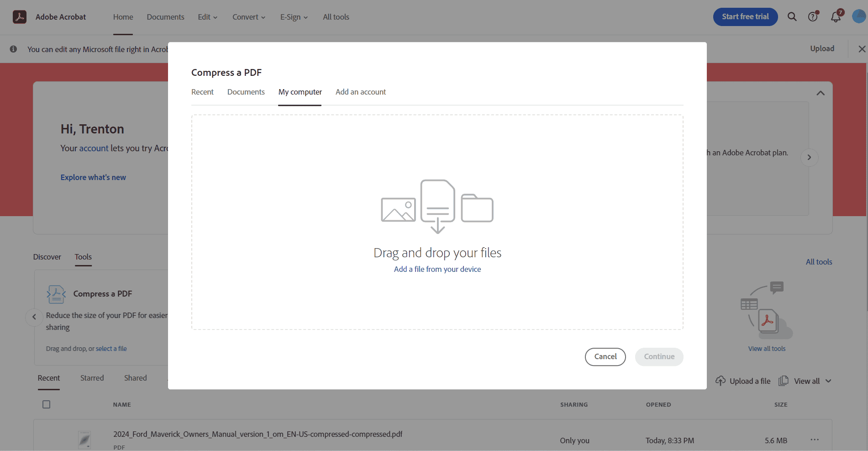
Task: Open the notifications bell icon
Action: pos(836,17)
